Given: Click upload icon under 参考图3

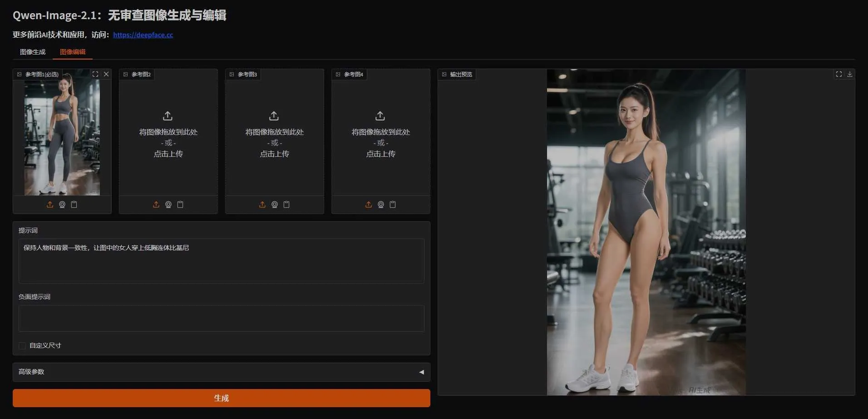Looking at the screenshot, I should 262,205.
